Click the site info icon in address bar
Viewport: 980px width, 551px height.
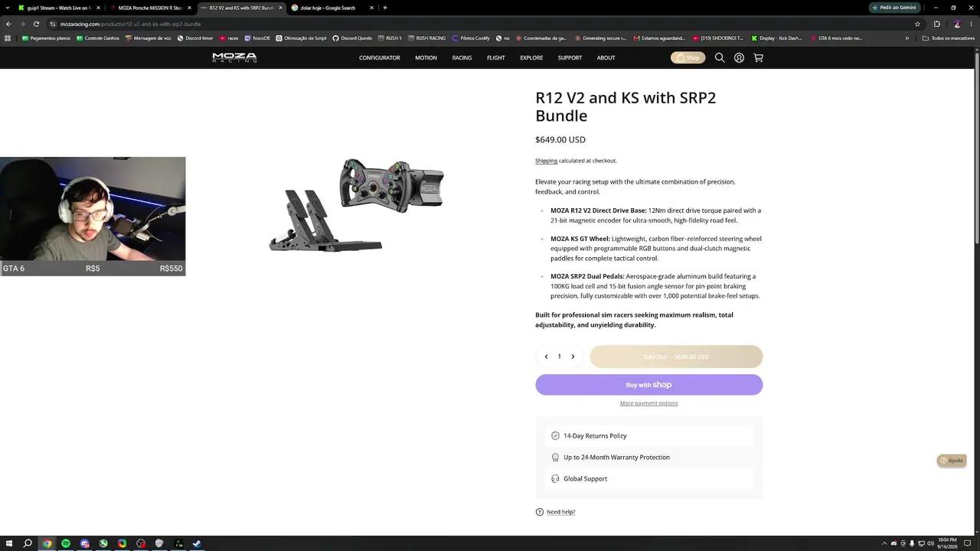[x=52, y=24]
